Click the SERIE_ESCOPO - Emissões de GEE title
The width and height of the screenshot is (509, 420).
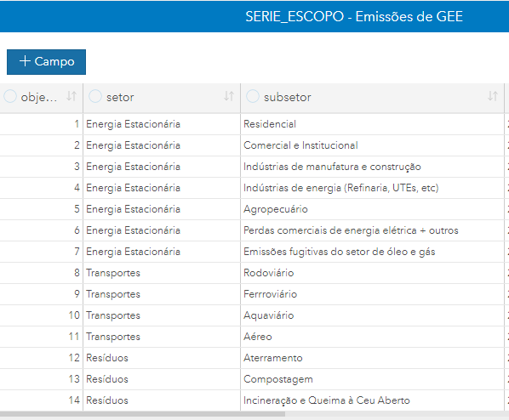[x=354, y=16]
